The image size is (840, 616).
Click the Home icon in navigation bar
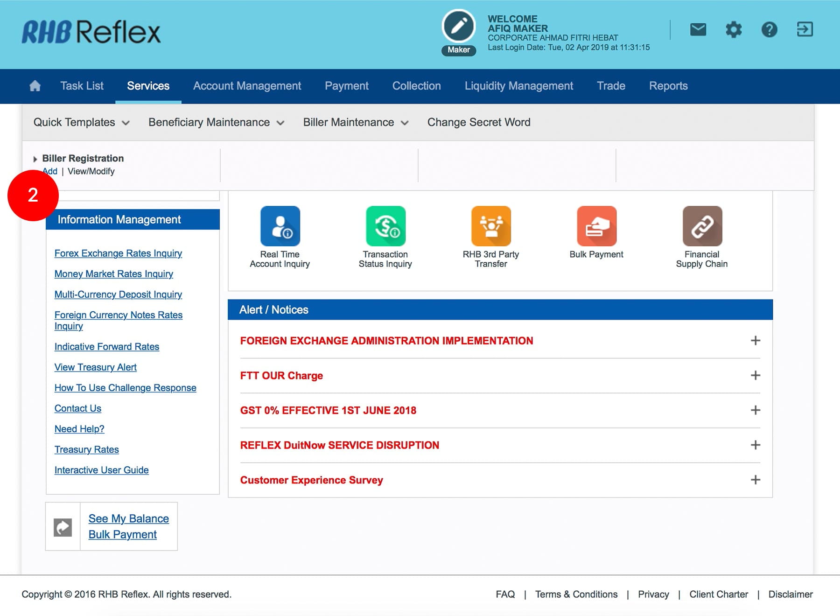pos(35,86)
